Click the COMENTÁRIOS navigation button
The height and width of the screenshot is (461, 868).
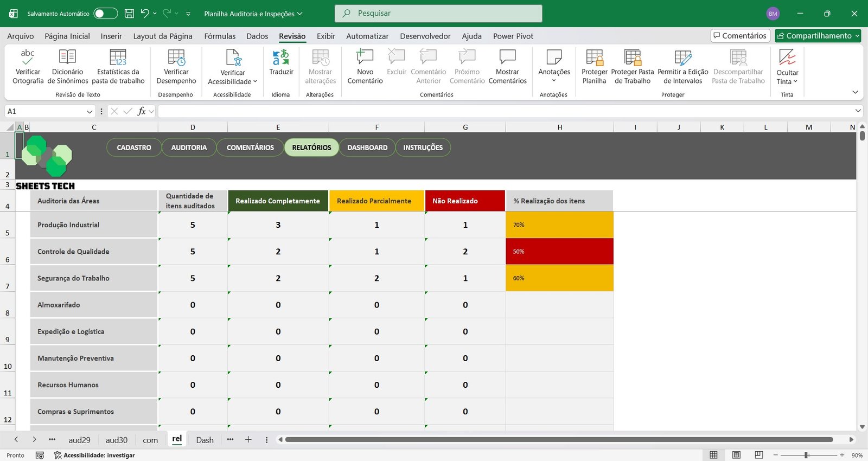250,148
